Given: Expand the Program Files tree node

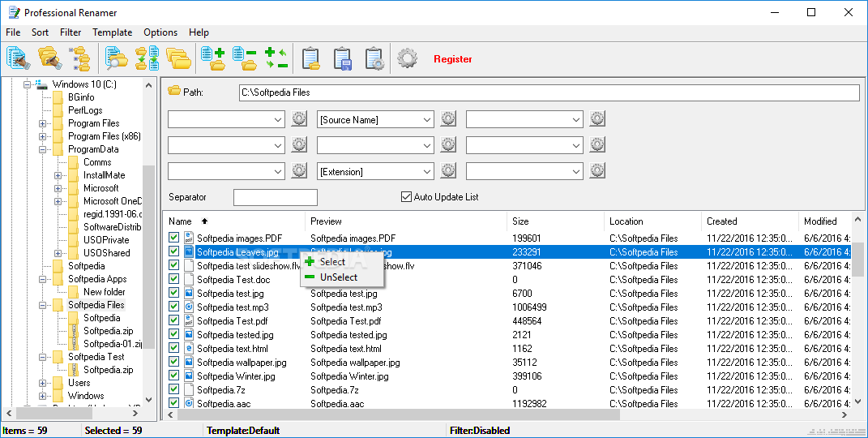Looking at the screenshot, I should click(x=43, y=123).
